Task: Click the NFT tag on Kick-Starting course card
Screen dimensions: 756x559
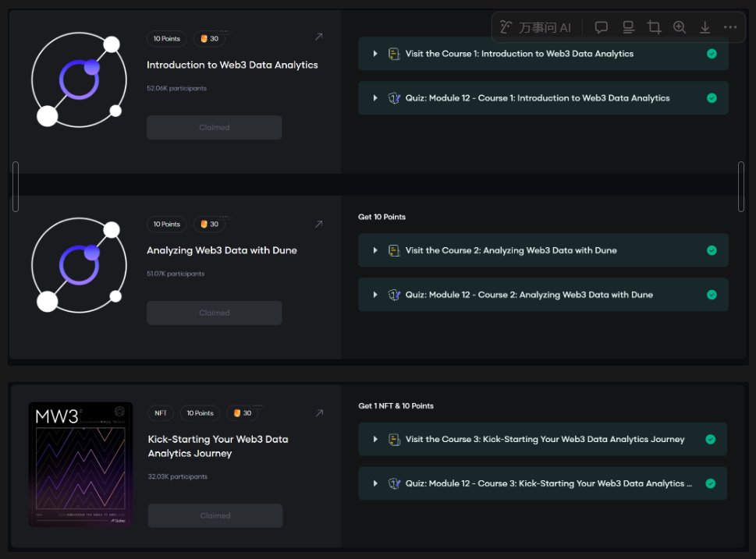Action: click(161, 413)
